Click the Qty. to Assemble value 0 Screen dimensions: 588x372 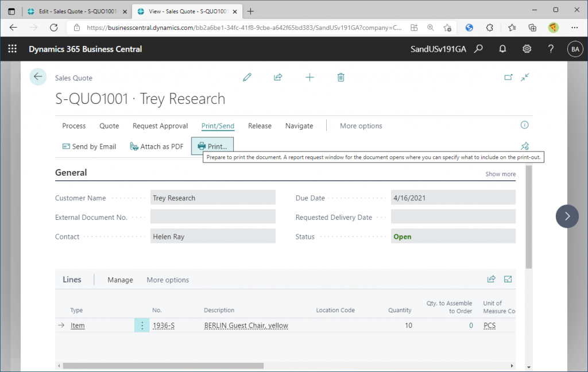tap(471, 325)
